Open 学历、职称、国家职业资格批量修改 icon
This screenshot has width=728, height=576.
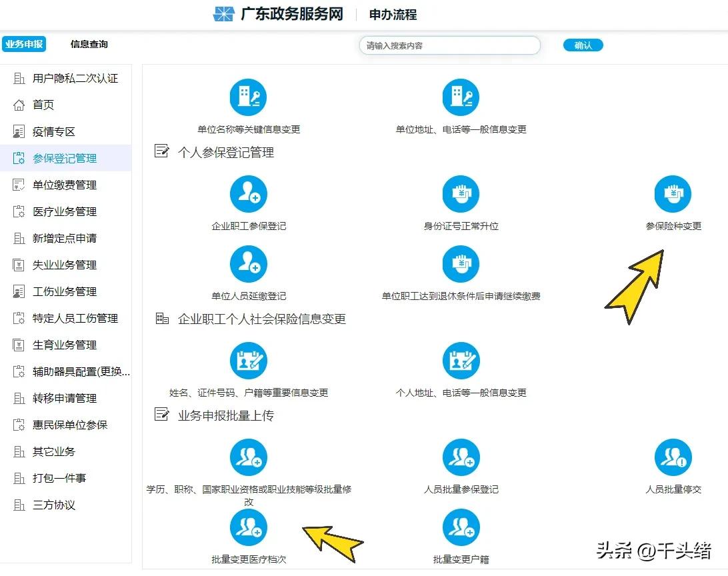click(x=248, y=457)
